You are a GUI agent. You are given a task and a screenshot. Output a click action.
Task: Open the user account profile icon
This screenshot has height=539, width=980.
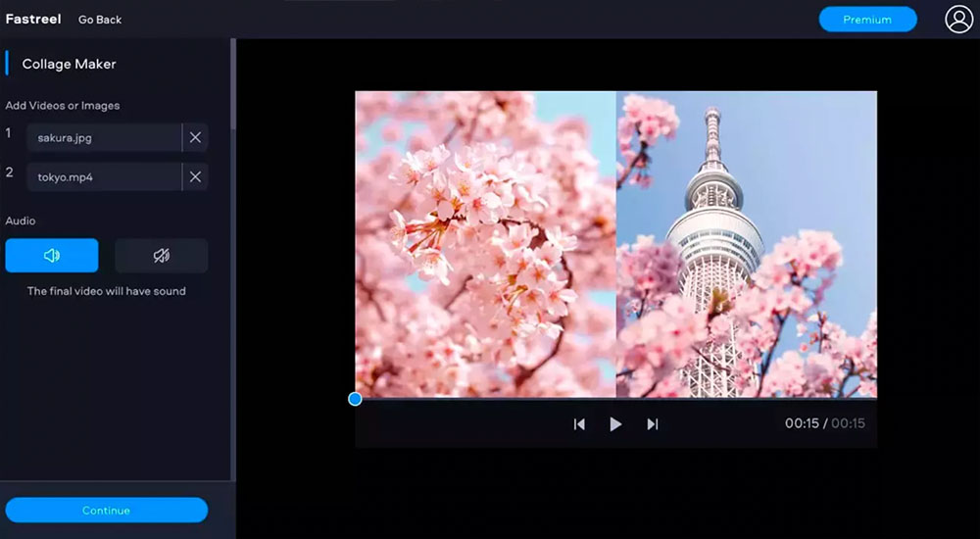point(958,20)
